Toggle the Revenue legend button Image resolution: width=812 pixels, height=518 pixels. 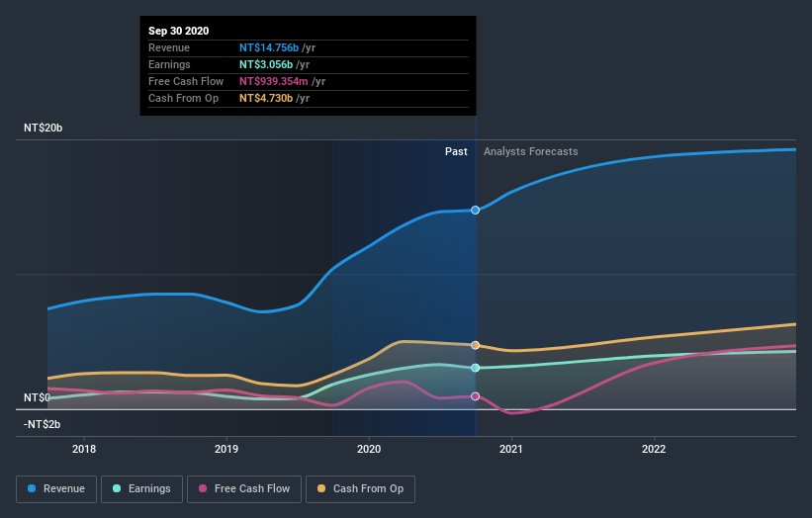tap(56, 489)
